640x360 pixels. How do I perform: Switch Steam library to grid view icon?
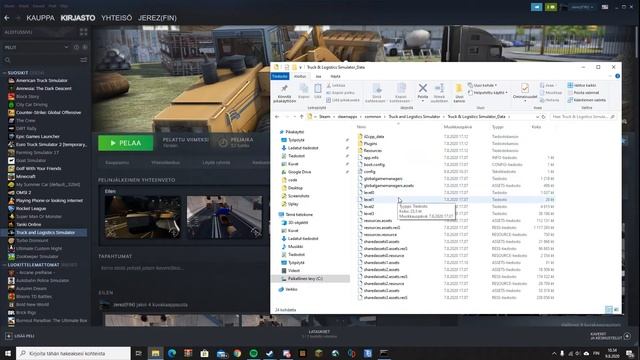click(84, 32)
